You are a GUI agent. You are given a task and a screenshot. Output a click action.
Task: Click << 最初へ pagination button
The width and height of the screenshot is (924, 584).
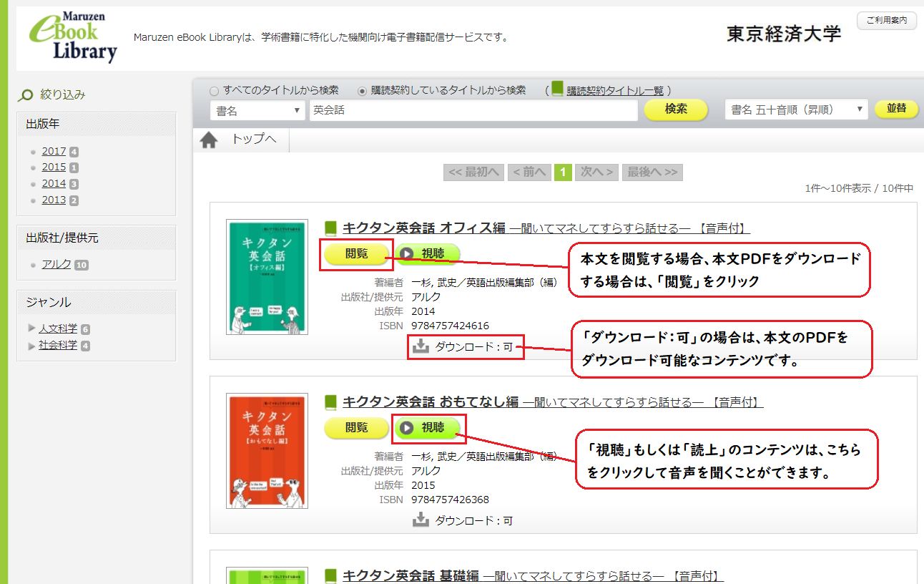pyautogui.click(x=473, y=172)
